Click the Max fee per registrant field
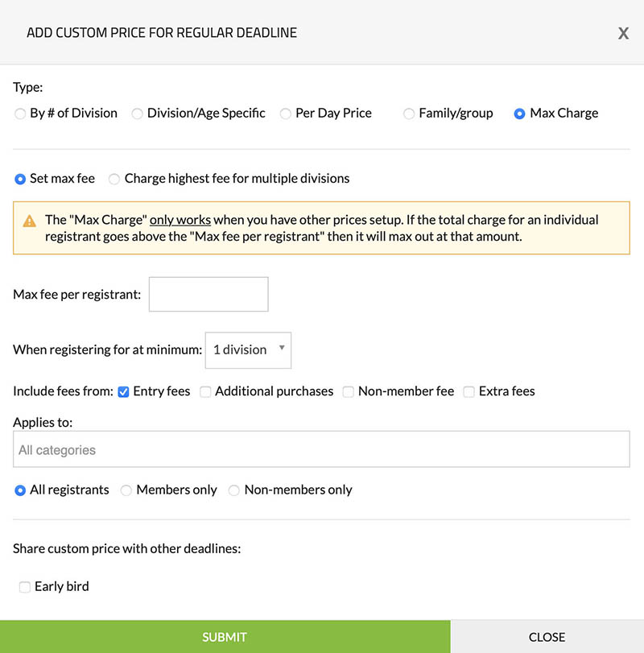 [208, 295]
